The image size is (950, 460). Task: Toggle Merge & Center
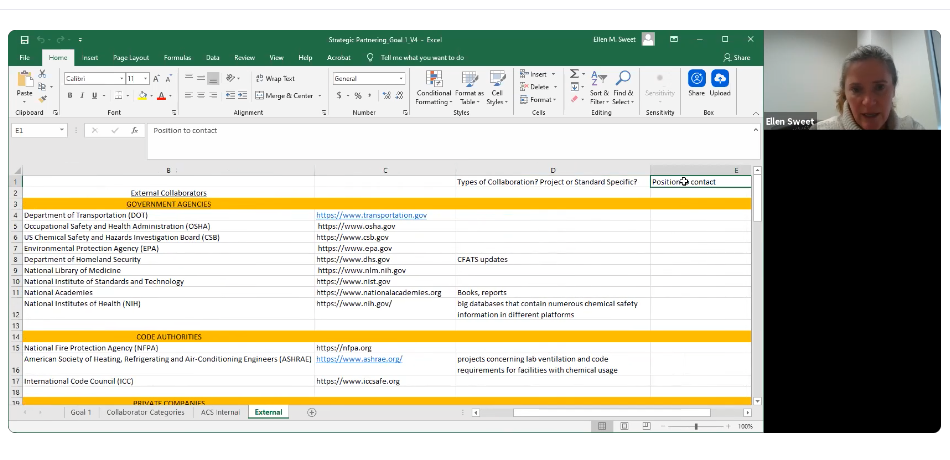pyautogui.click(x=285, y=96)
